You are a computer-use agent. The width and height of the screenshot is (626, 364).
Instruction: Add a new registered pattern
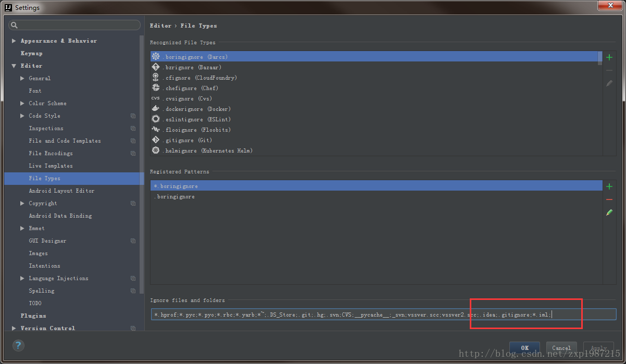pyautogui.click(x=609, y=186)
